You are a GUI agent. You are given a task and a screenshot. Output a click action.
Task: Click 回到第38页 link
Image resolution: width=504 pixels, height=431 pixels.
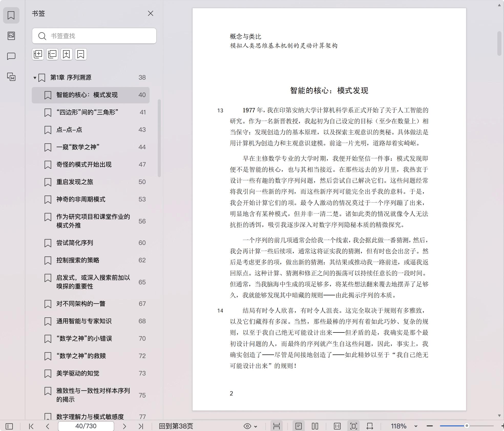(176, 426)
